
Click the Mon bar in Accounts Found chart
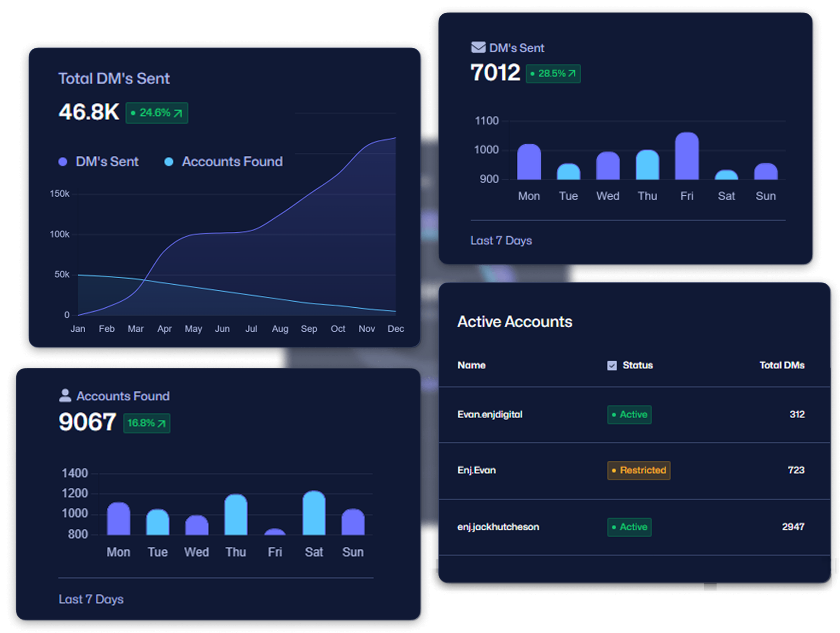pos(118,519)
